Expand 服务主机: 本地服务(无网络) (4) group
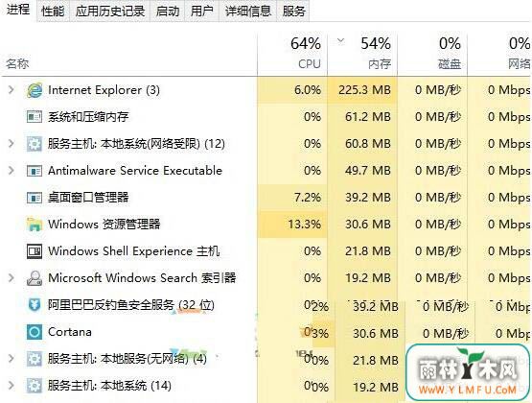This screenshot has height=403, width=532. (12, 359)
